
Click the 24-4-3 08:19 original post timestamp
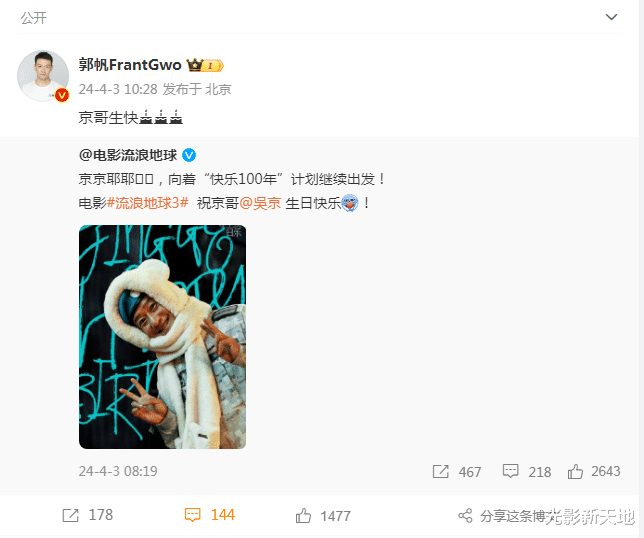point(118,471)
